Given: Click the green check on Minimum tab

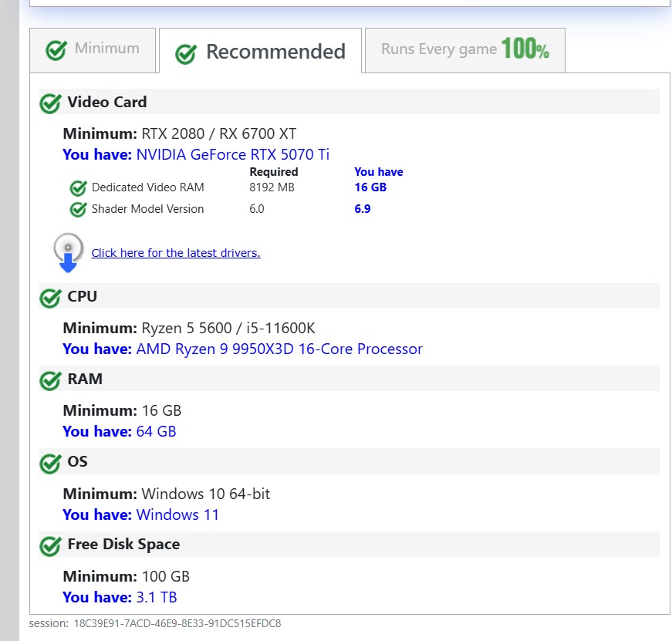Looking at the screenshot, I should (56, 50).
